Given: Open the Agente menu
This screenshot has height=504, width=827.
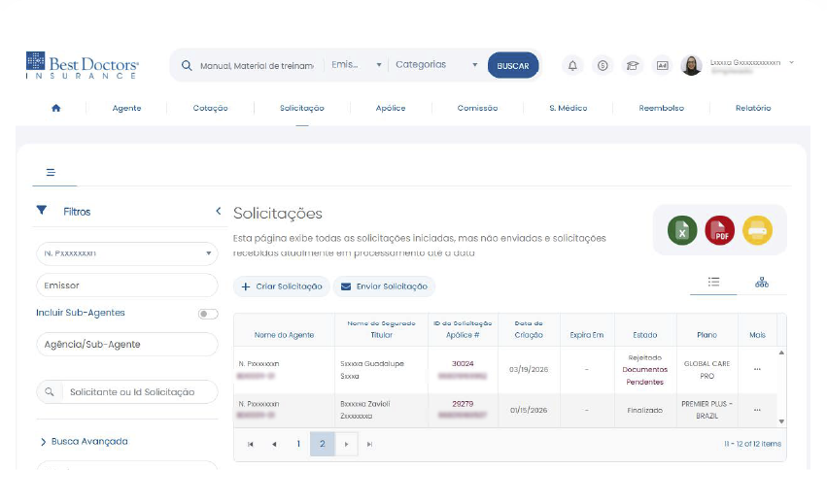Looking at the screenshot, I should click(x=126, y=108).
